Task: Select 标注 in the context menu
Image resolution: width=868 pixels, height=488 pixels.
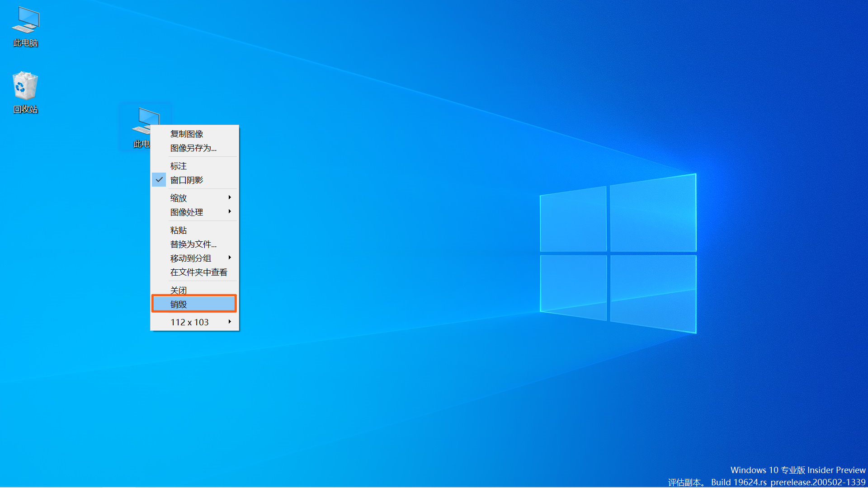Action: coord(194,166)
